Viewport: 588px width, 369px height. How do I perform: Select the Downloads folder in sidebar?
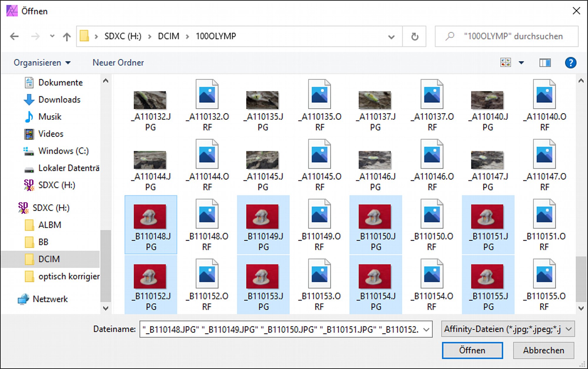[x=59, y=100]
